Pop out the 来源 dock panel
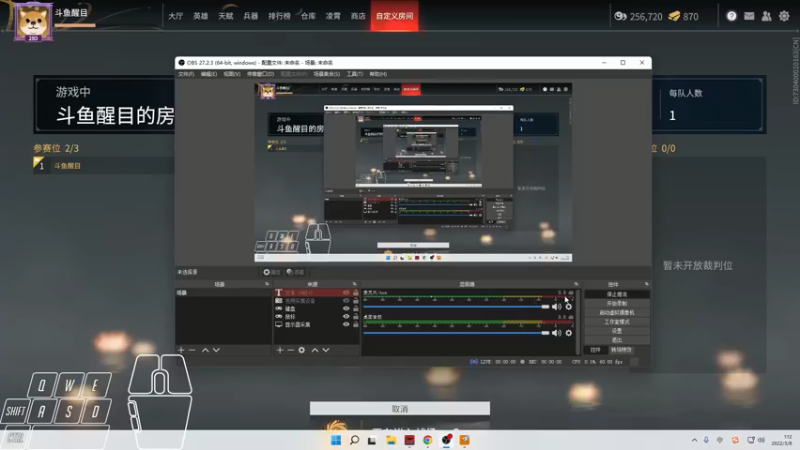 [355, 284]
